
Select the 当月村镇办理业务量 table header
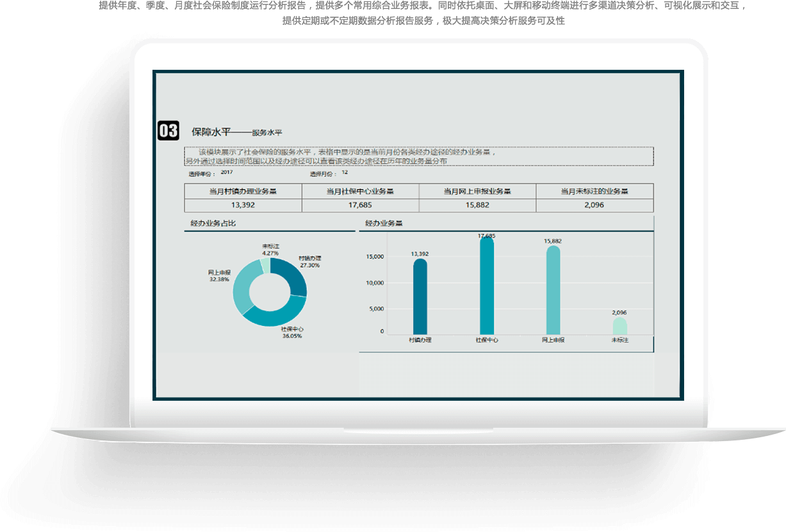[243, 191]
